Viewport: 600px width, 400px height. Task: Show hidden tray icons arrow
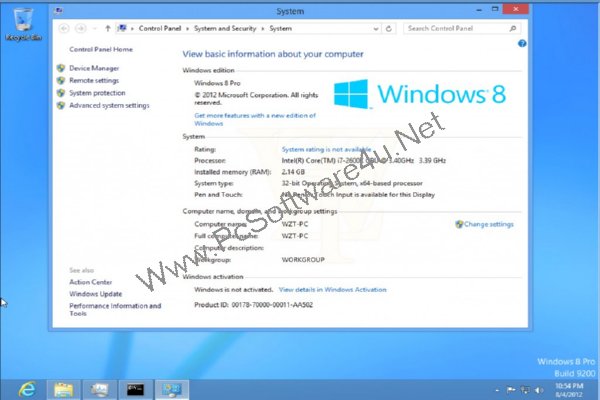pos(497,390)
